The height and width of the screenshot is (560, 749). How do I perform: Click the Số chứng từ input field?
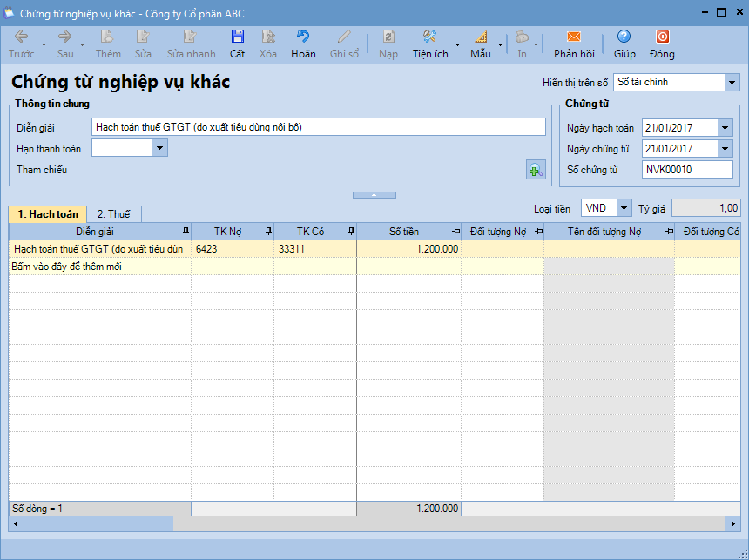(x=687, y=170)
